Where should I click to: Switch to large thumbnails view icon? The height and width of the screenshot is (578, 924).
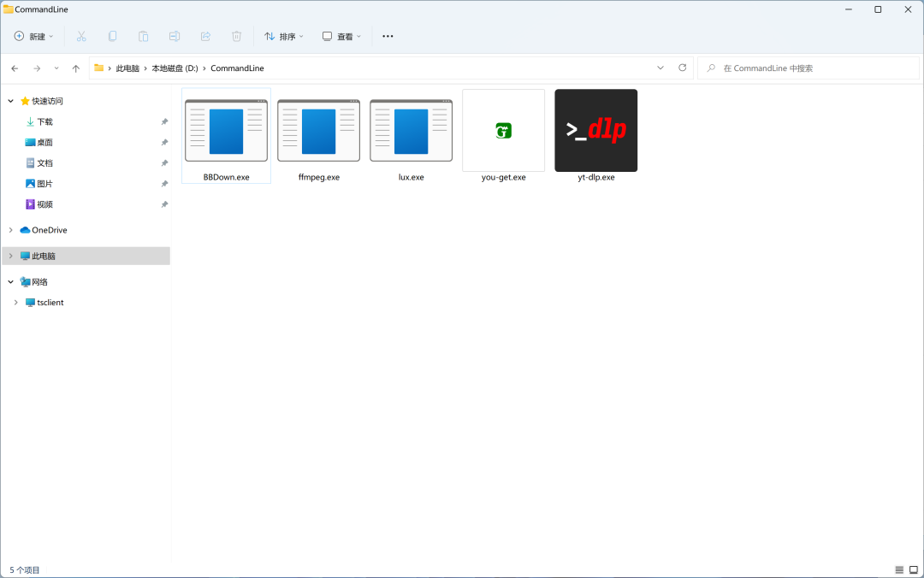[x=913, y=569]
